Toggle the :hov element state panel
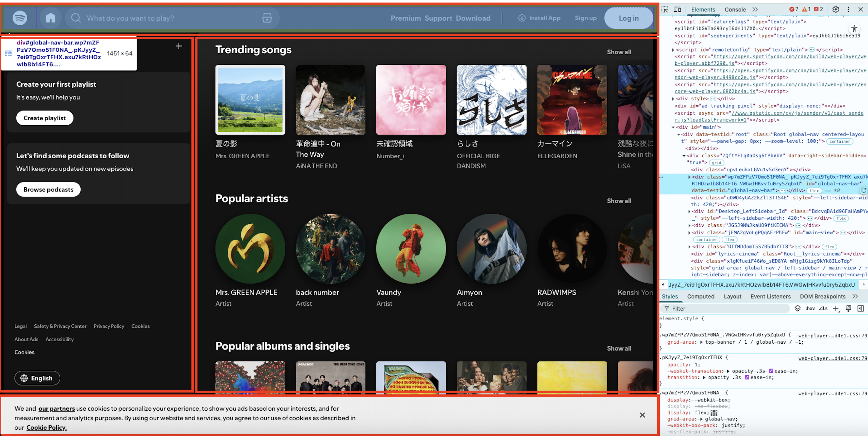 click(x=810, y=308)
